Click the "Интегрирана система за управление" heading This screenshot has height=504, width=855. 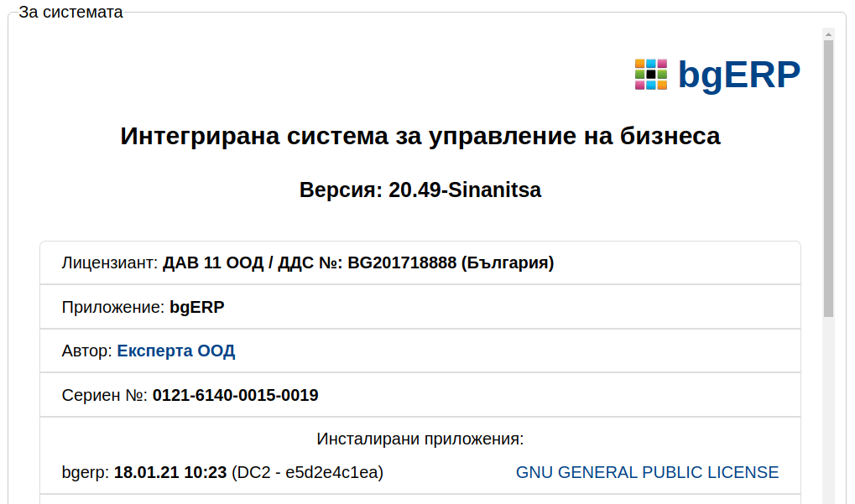tap(420, 136)
